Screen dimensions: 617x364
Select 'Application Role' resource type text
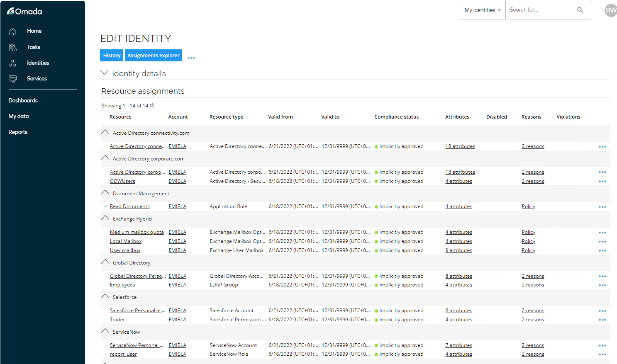(228, 206)
